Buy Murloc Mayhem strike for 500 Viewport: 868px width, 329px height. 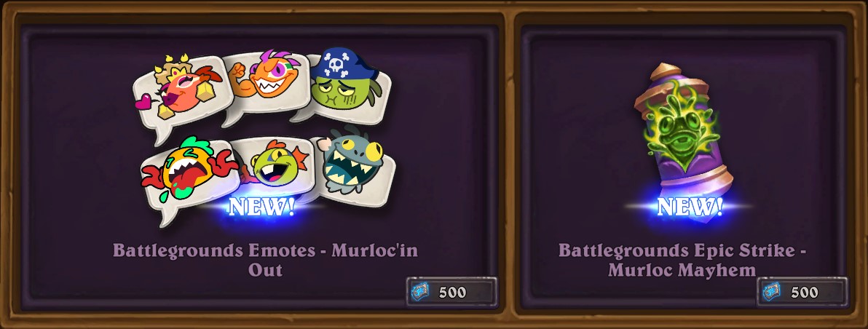click(x=802, y=291)
